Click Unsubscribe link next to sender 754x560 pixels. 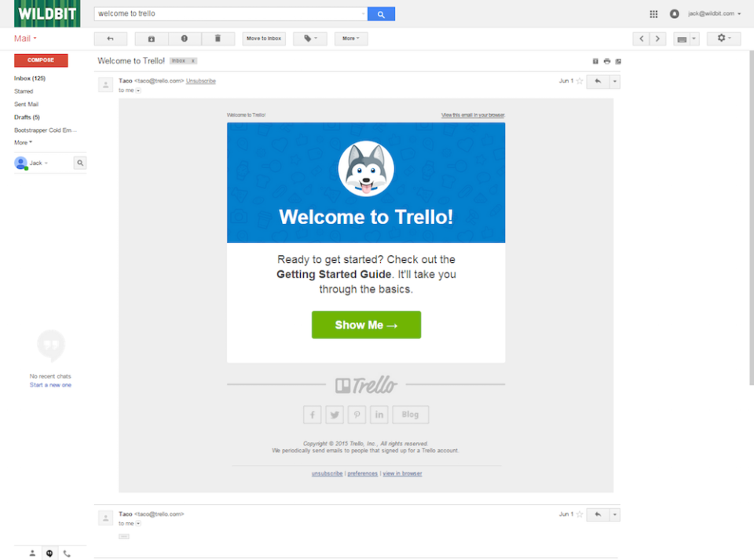(x=201, y=81)
